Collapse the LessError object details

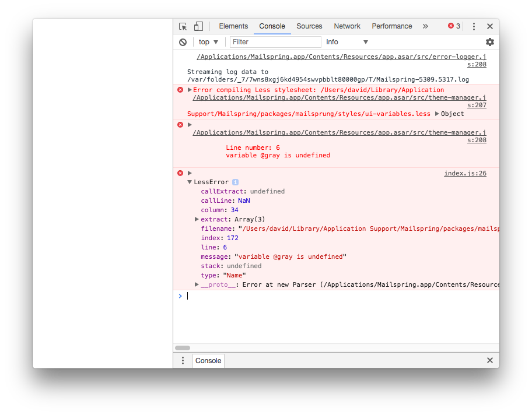point(190,181)
